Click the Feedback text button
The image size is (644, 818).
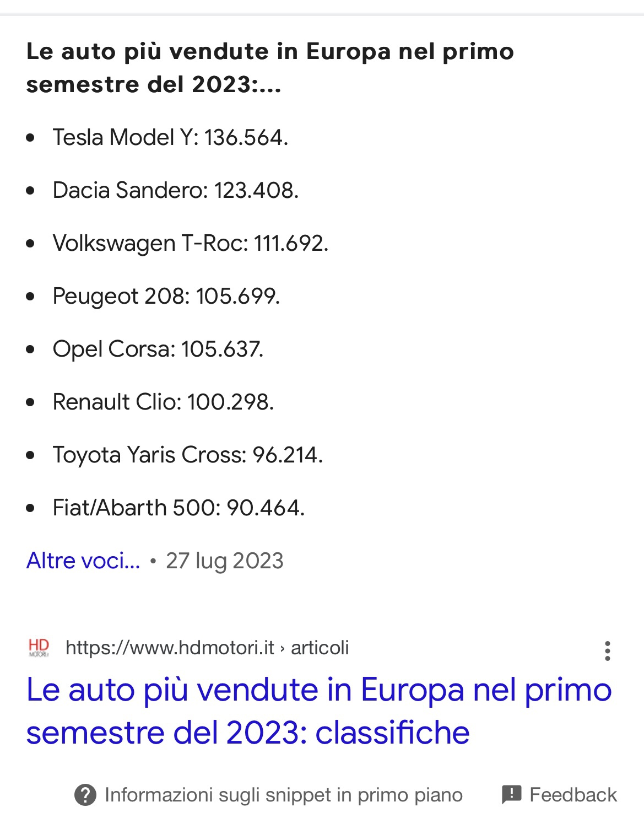coord(573,795)
